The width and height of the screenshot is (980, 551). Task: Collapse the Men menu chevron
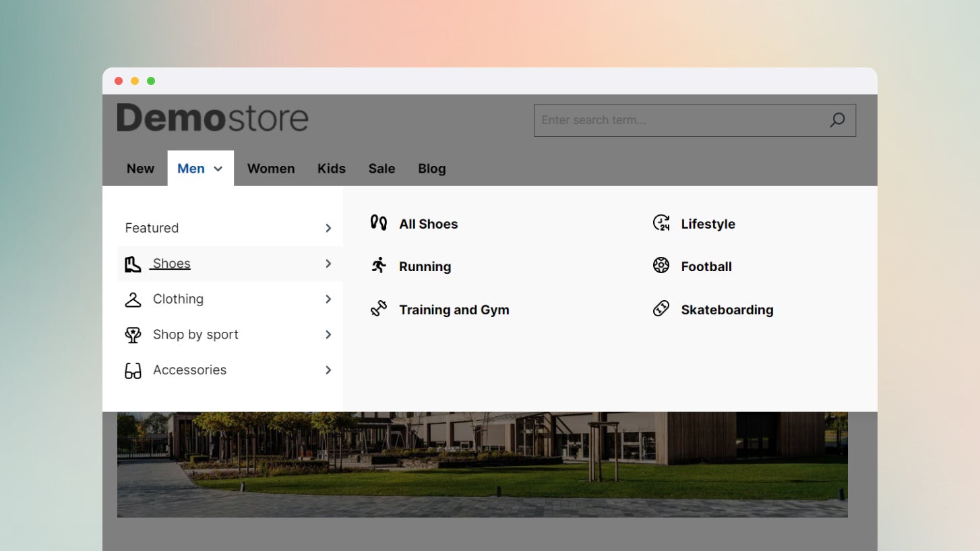218,169
